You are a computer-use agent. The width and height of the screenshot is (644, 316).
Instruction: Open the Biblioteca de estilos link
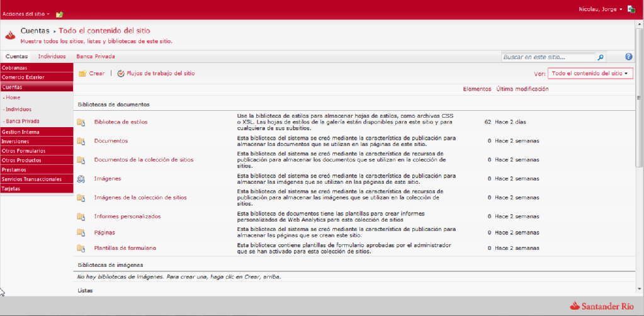pyautogui.click(x=121, y=122)
